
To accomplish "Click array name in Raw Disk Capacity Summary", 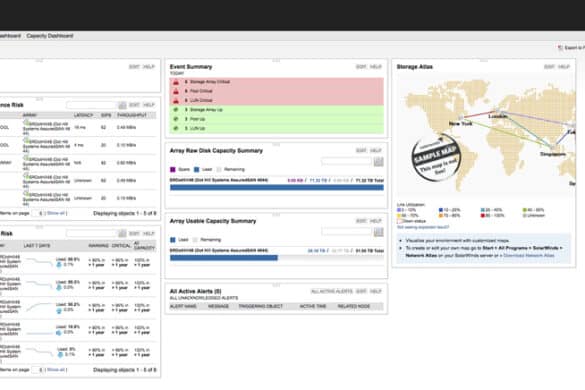I will [219, 180].
